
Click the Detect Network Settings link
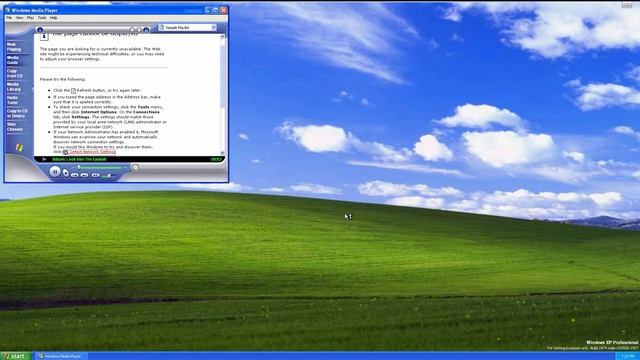pos(92,152)
